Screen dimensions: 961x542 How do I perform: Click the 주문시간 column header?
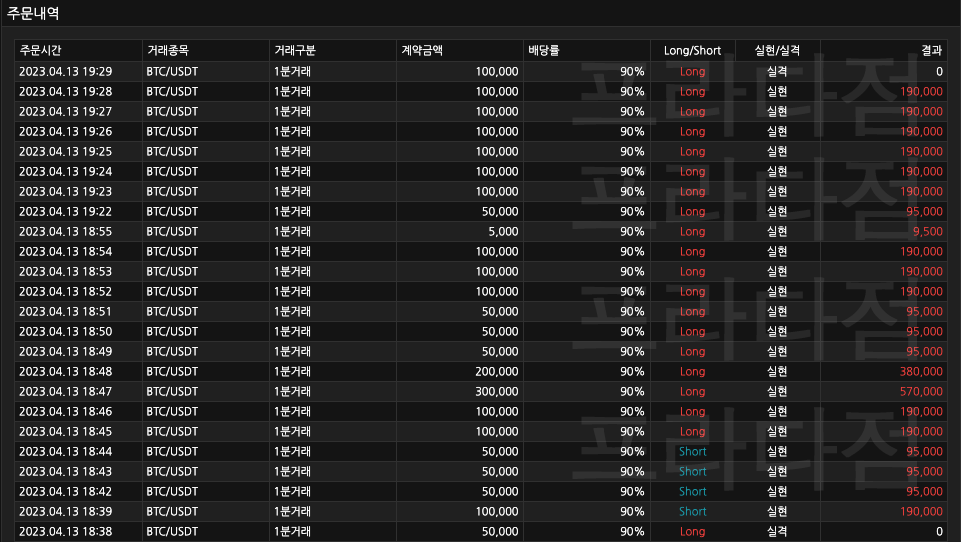point(40,50)
